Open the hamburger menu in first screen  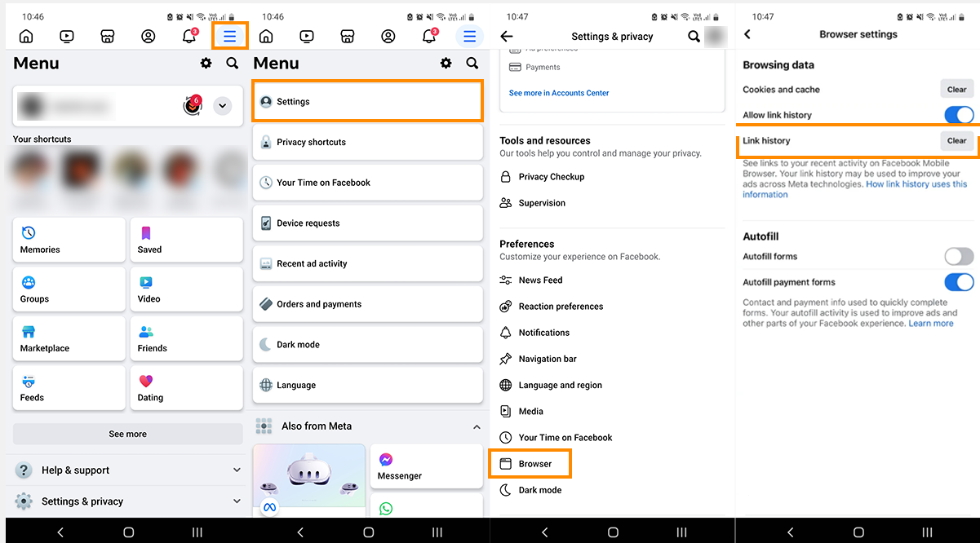pyautogui.click(x=230, y=36)
